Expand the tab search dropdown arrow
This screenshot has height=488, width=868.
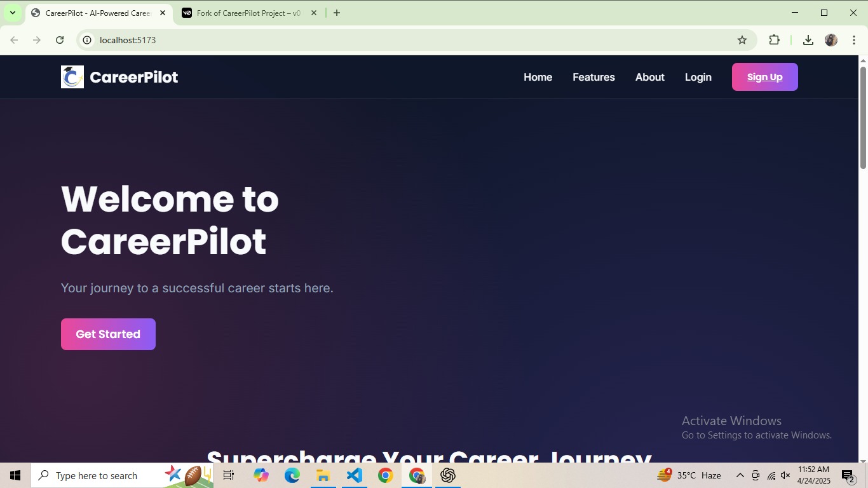tap(13, 13)
